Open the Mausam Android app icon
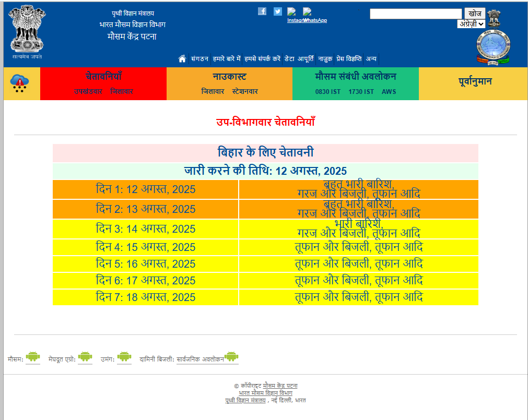The image size is (528, 420). pyautogui.click(x=33, y=357)
